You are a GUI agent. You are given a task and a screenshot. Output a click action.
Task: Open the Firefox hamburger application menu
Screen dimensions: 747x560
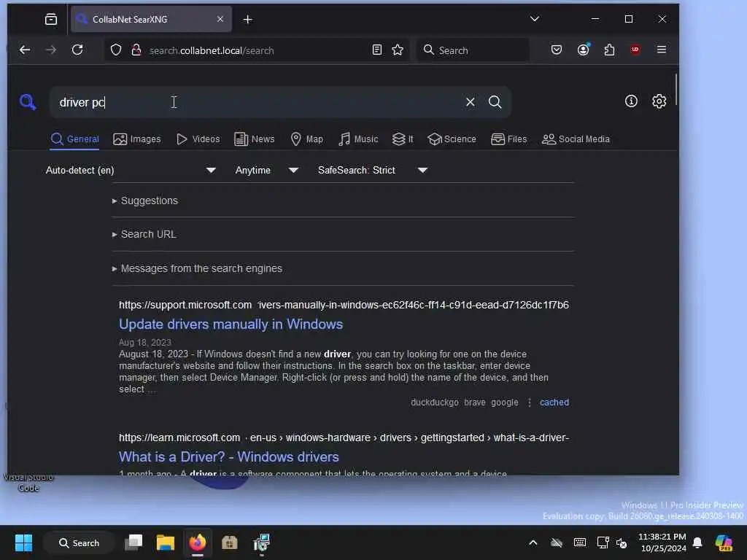click(661, 50)
